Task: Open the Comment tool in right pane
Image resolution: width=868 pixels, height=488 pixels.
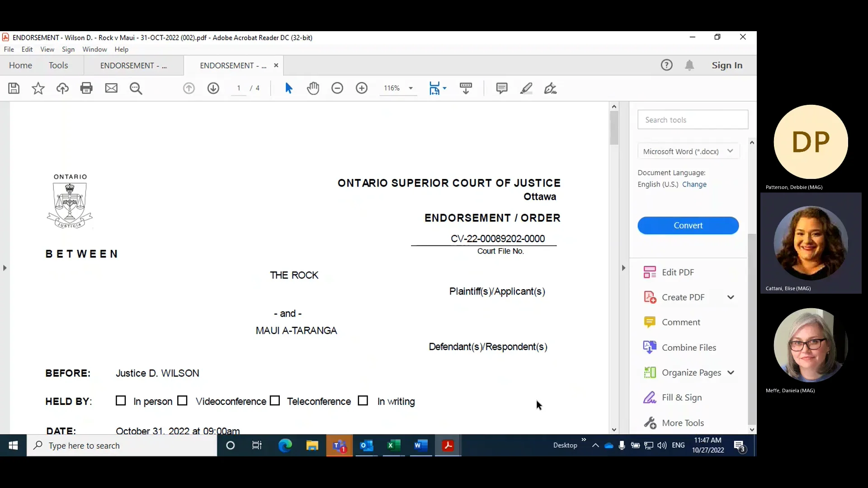Action: click(672, 322)
